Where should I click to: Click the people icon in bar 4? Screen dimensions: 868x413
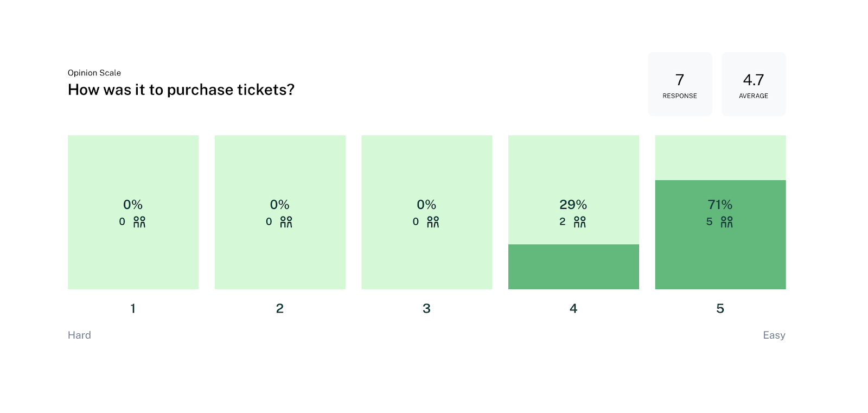click(580, 222)
